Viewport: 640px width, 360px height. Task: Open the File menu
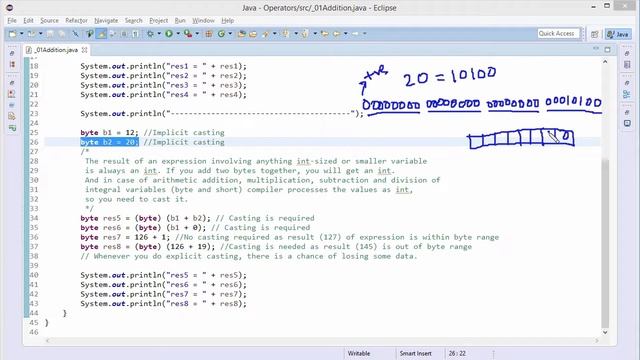[x=12, y=20]
